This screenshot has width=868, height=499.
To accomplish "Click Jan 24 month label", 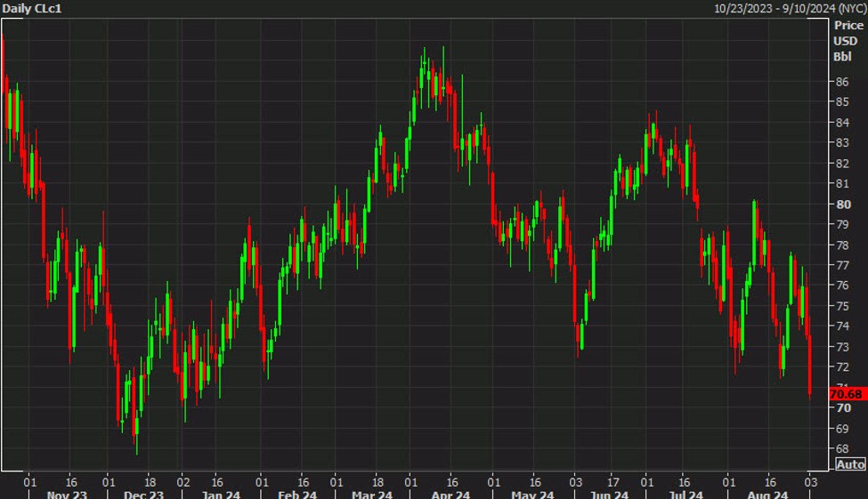I will point(220,492).
